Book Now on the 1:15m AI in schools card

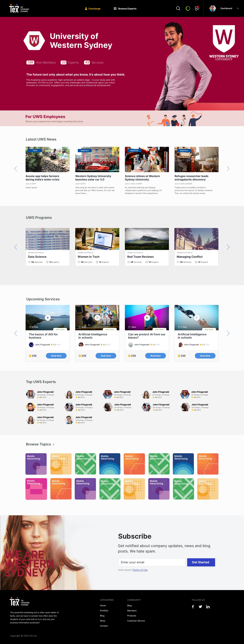pos(205,356)
